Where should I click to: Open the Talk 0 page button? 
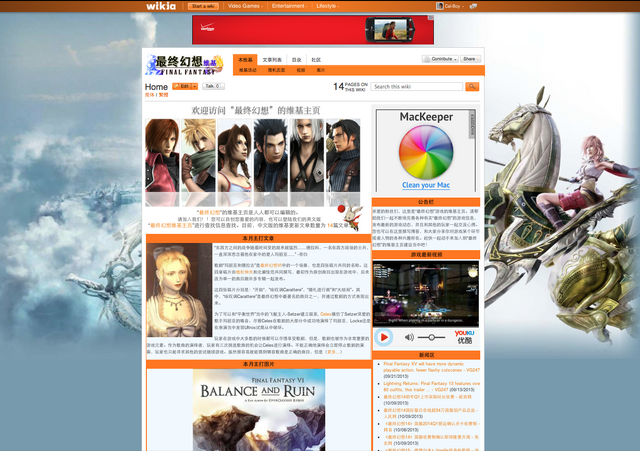pyautogui.click(x=213, y=86)
